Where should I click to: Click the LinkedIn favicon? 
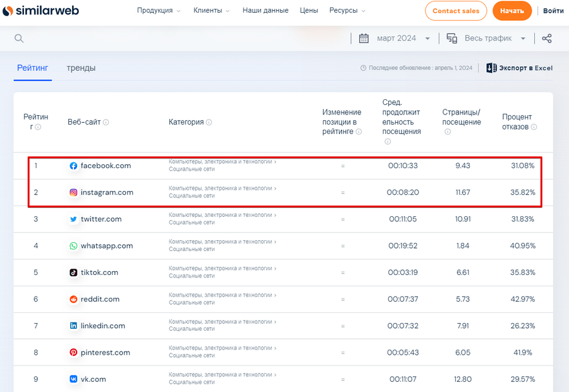(x=73, y=326)
